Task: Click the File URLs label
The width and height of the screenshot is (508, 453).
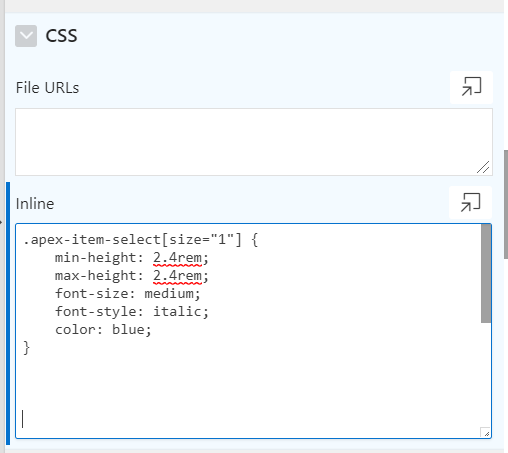Action: 47,88
